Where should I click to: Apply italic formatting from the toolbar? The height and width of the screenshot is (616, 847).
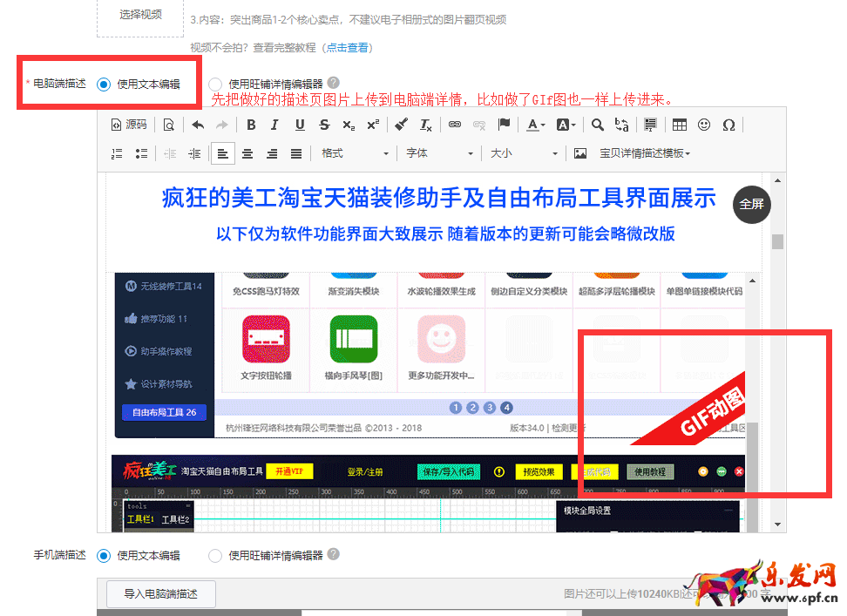[275, 125]
